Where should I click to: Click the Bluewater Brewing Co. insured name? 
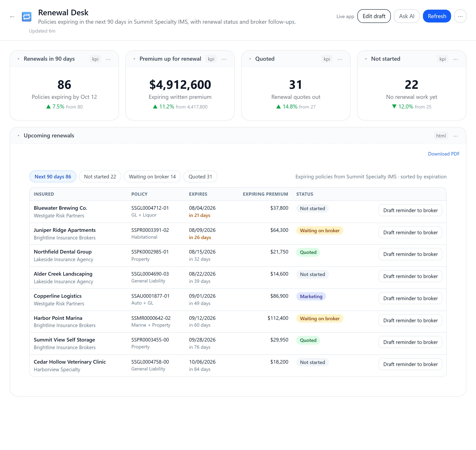[60, 208]
